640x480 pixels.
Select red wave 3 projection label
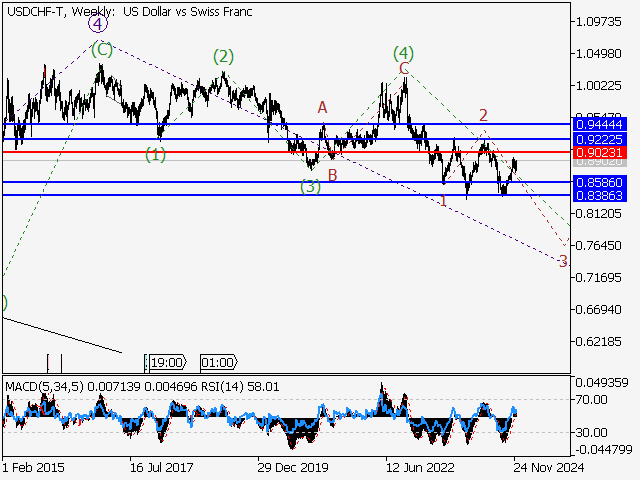tap(563, 262)
